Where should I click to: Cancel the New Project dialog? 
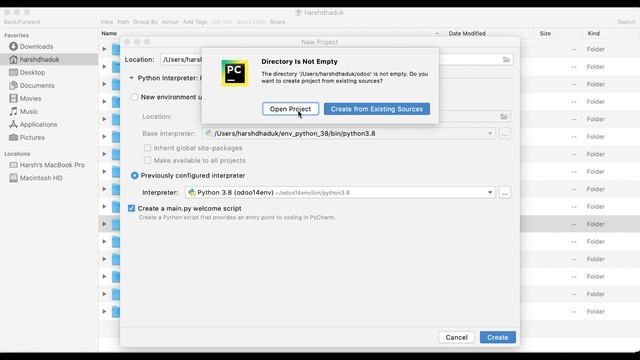(x=456, y=338)
